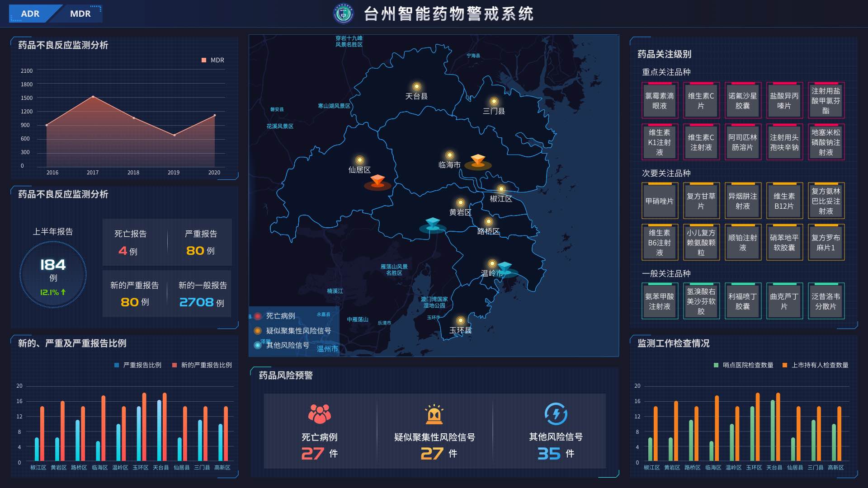
Task: Click the yellow dot for 路桥区
Action: point(488,221)
